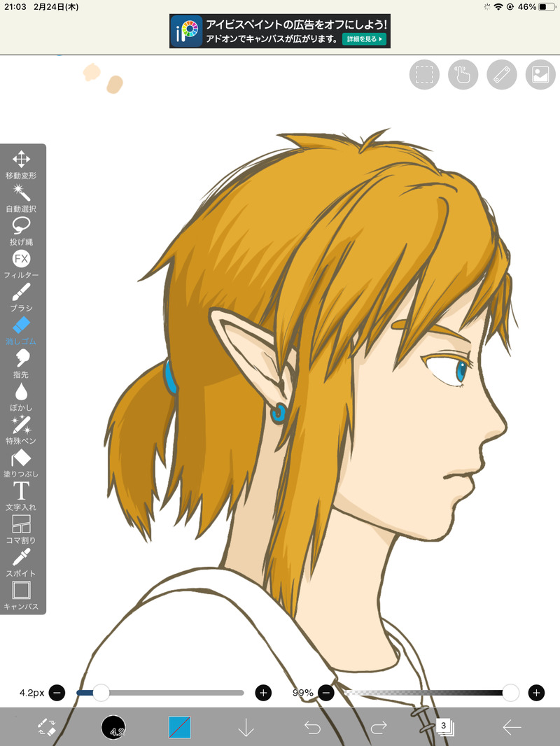The height and width of the screenshot is (746, 560).
Task: Redo the last undone stroke
Action: point(379,727)
